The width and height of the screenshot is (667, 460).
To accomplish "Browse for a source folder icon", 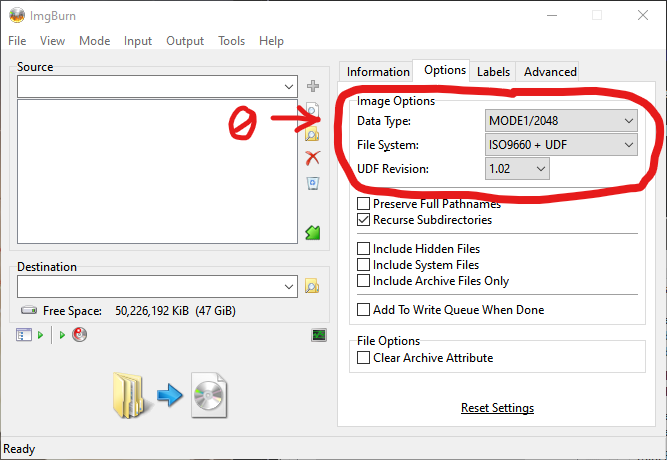I will point(312,134).
